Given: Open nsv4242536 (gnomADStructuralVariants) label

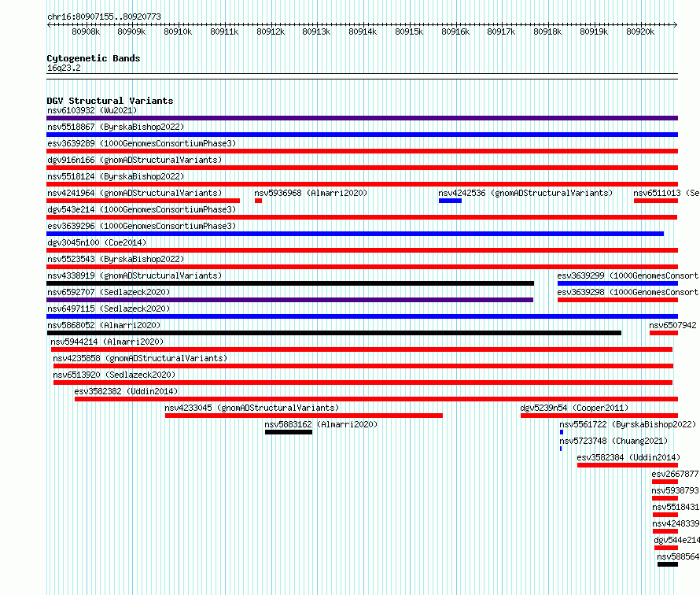Looking at the screenshot, I should tap(525, 193).
